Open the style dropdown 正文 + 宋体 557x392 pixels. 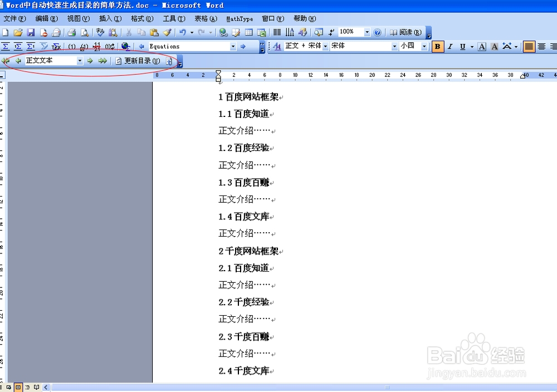[325, 47]
